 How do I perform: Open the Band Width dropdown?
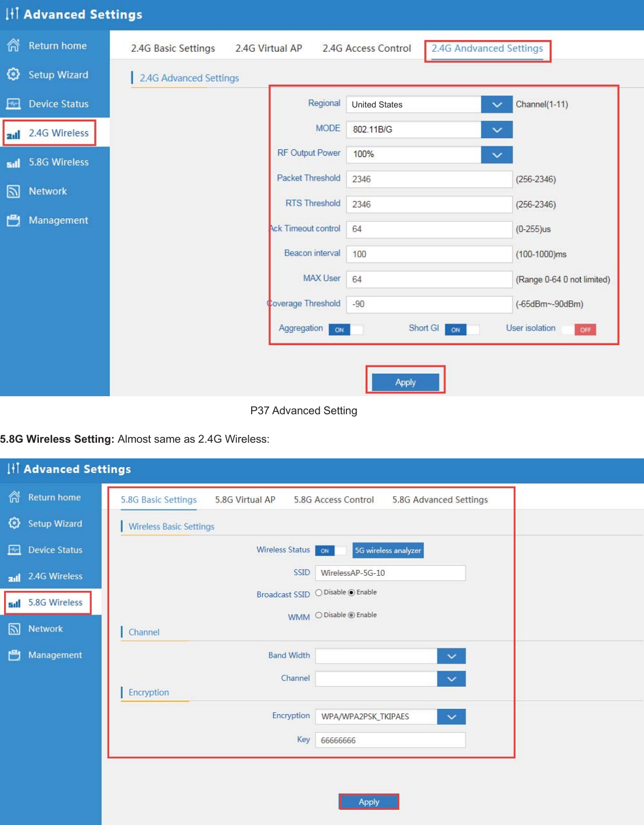[x=390, y=656]
